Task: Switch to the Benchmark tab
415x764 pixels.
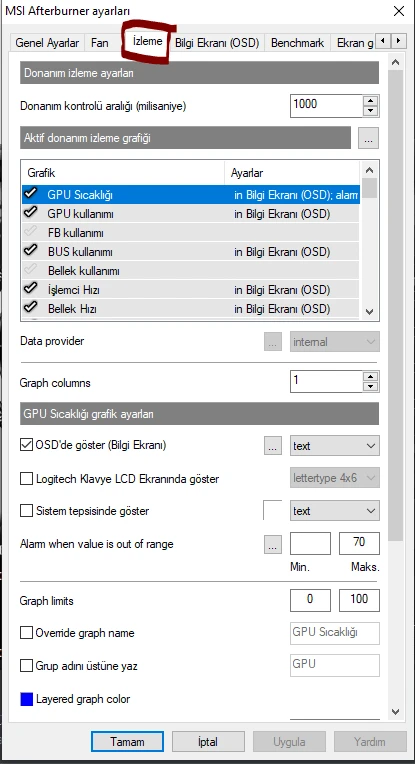Action: pyautogui.click(x=297, y=43)
